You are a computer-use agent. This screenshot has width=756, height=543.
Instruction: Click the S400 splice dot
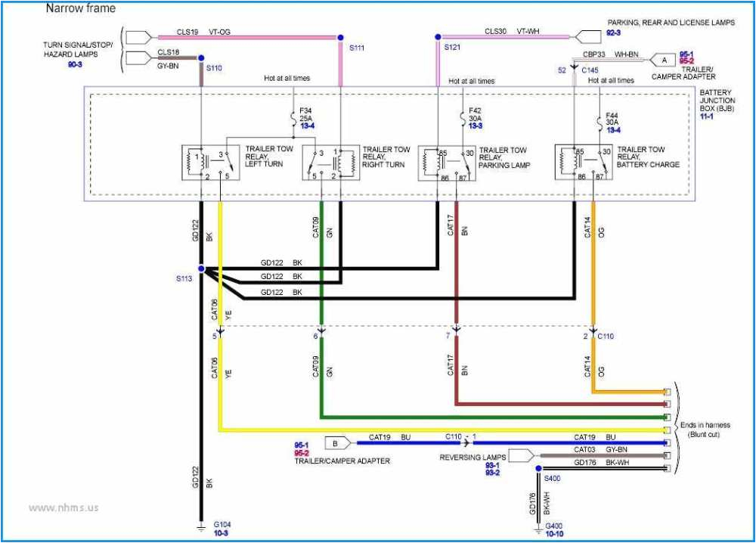click(x=538, y=469)
